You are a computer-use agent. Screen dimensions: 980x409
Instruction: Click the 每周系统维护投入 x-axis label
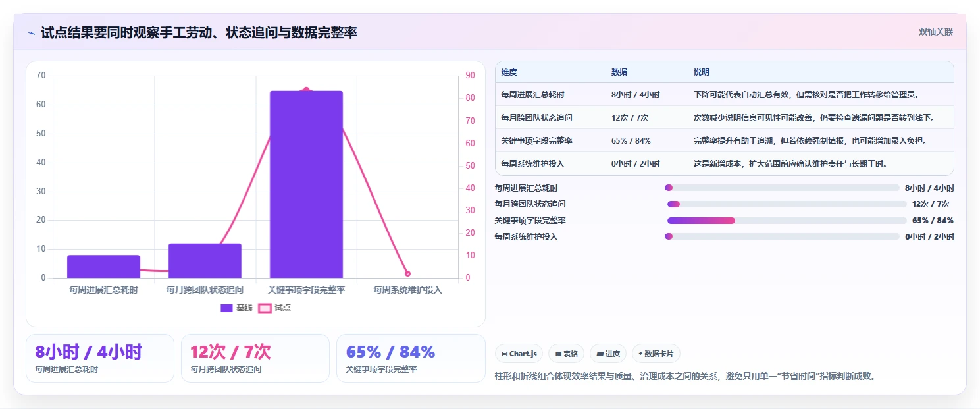407,290
